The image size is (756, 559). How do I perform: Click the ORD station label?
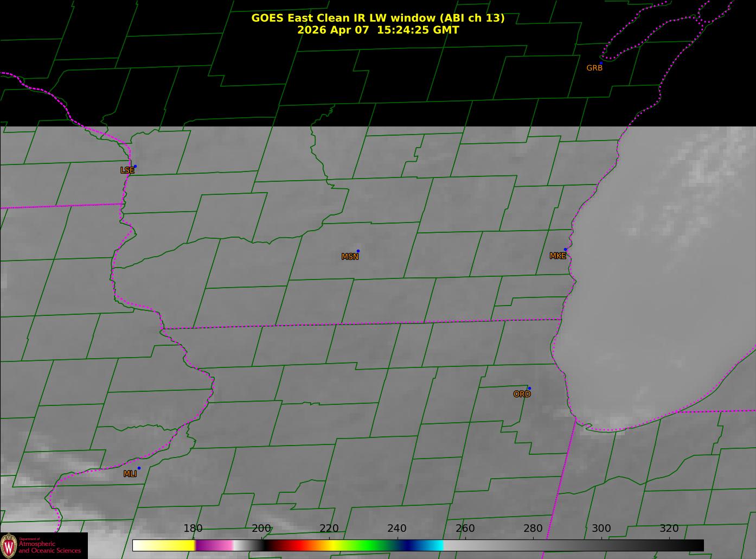(522, 395)
